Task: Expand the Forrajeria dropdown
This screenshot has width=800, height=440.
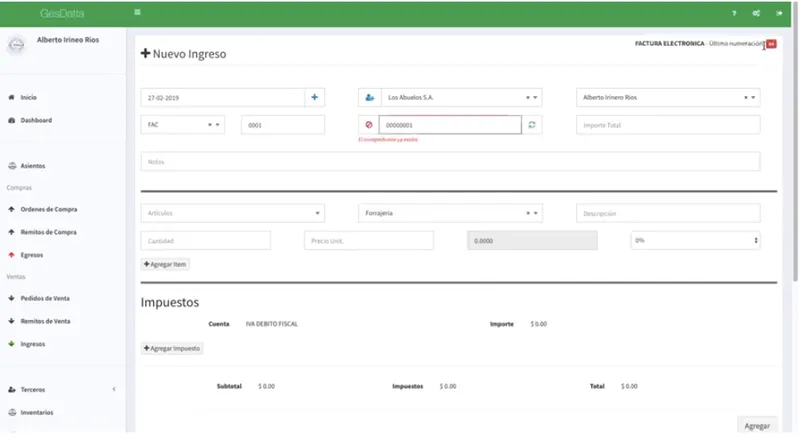Action: tap(450, 213)
